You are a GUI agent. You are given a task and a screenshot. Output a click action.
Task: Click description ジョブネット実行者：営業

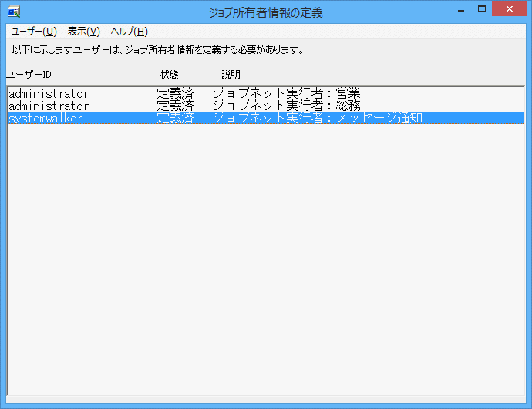click(x=286, y=94)
